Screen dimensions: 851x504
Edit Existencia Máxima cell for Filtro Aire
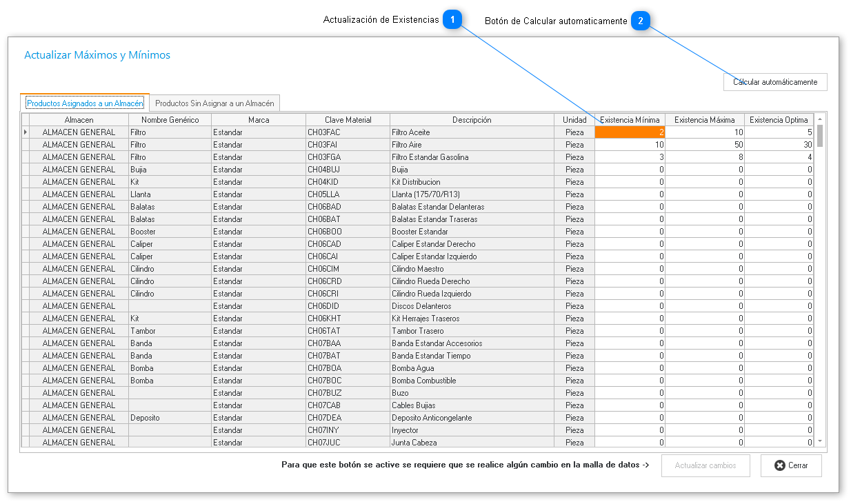[x=704, y=145]
